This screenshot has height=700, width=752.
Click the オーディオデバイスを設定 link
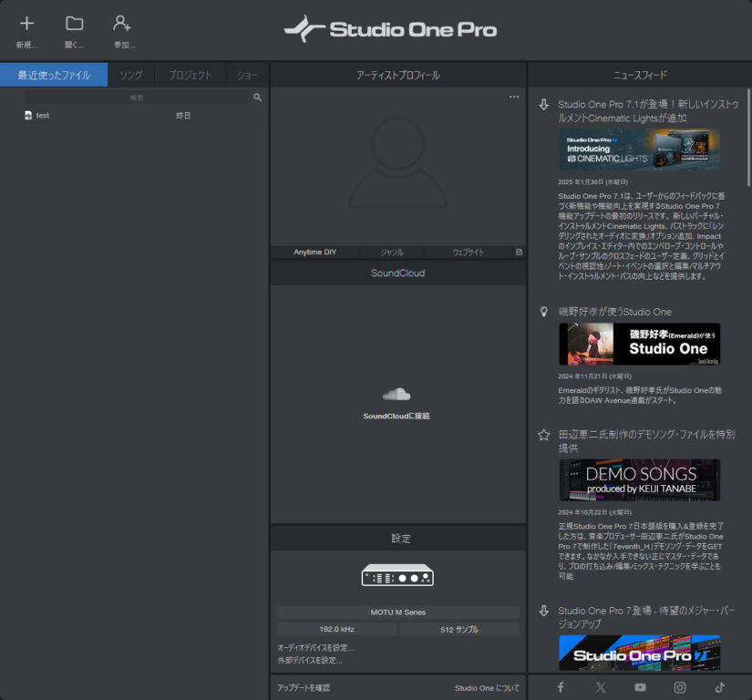coord(315,647)
